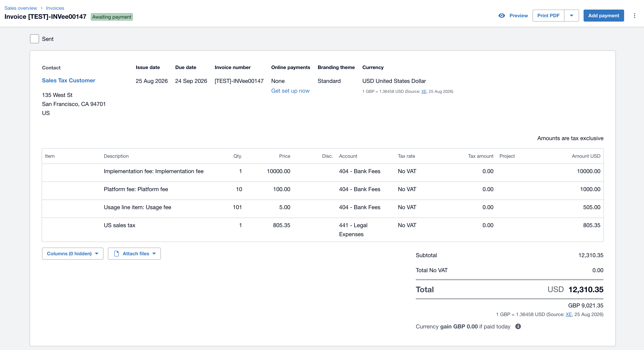This screenshot has width=644, height=350.
Task: Click the 1000.00 amount cell
Action: [x=590, y=189]
